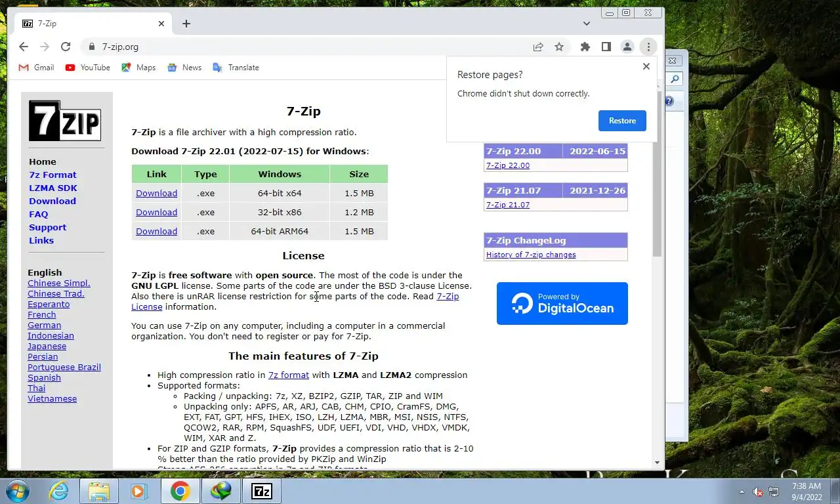Screen dimensions: 840x504
Task: Open the Links sidebar item
Action: [41, 240]
